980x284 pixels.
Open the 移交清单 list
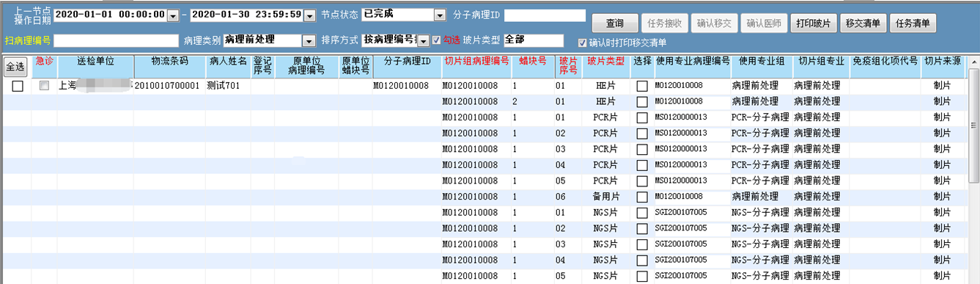coord(863,23)
